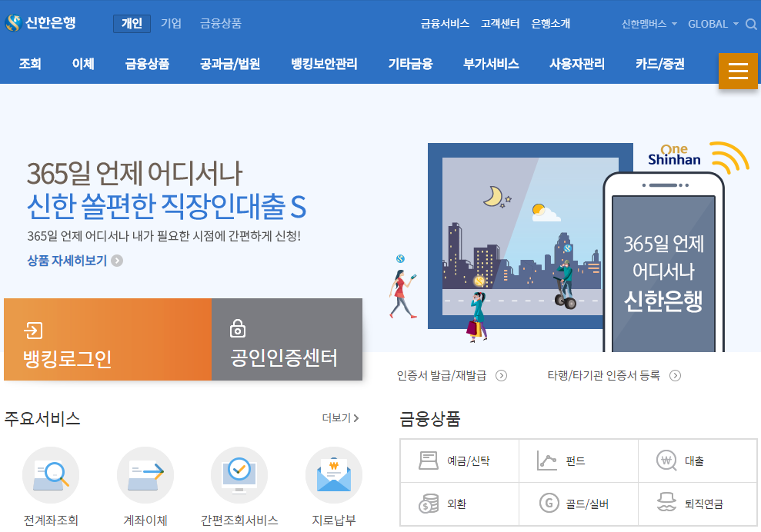Click the 외환 text link
This screenshot has width=761, height=532.
pos(457,504)
